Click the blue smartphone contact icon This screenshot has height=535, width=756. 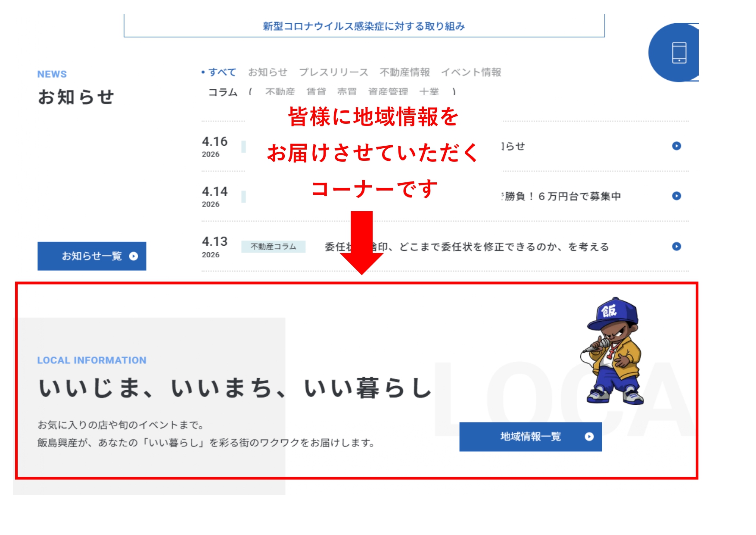pos(678,53)
